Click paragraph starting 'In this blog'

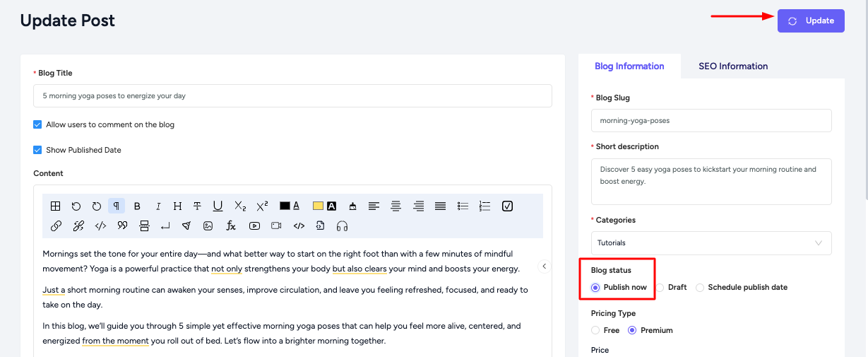click(x=282, y=334)
